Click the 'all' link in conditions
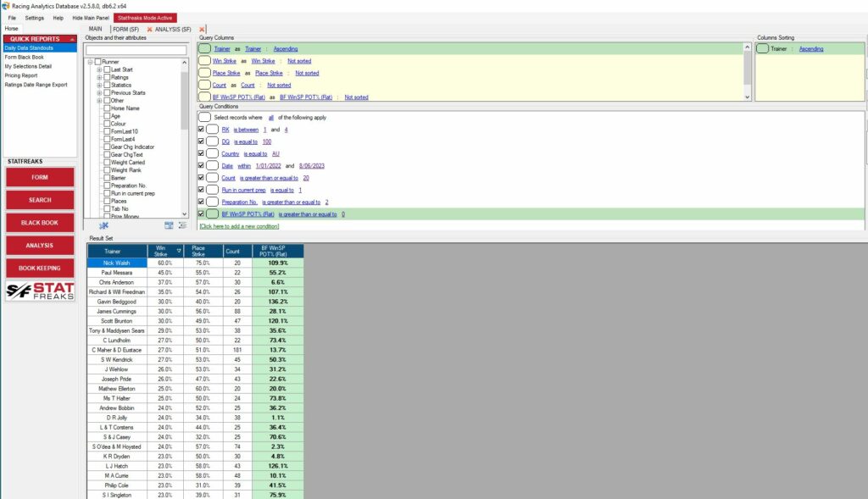This screenshot has height=499, width=868. pyautogui.click(x=270, y=118)
